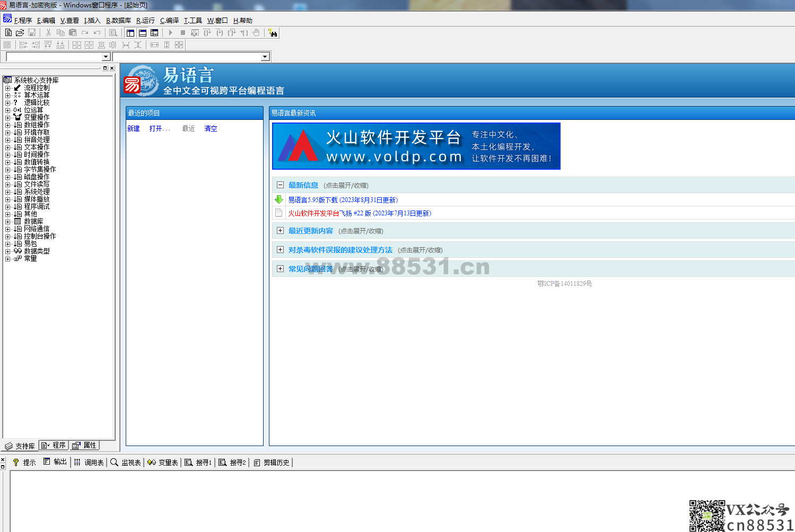Click the Paste clipboard icon
Image resolution: width=795 pixels, height=532 pixels.
click(73, 33)
